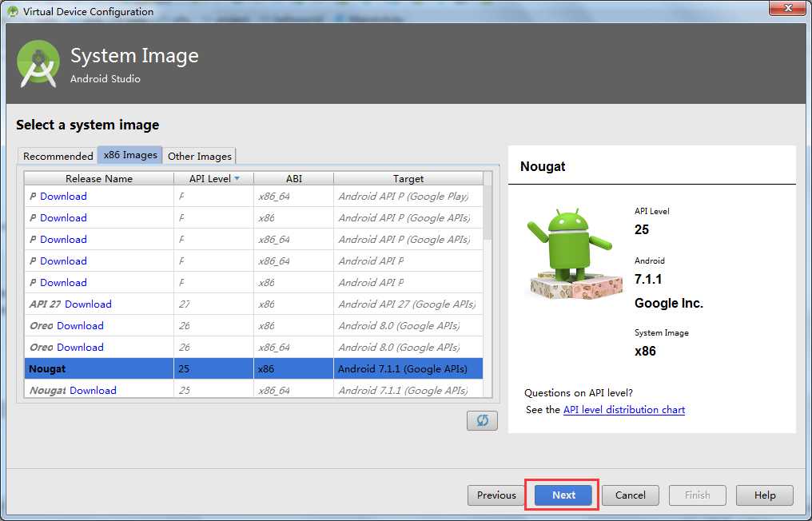The width and height of the screenshot is (812, 521).
Task: Click the Help button
Action: [764, 495]
